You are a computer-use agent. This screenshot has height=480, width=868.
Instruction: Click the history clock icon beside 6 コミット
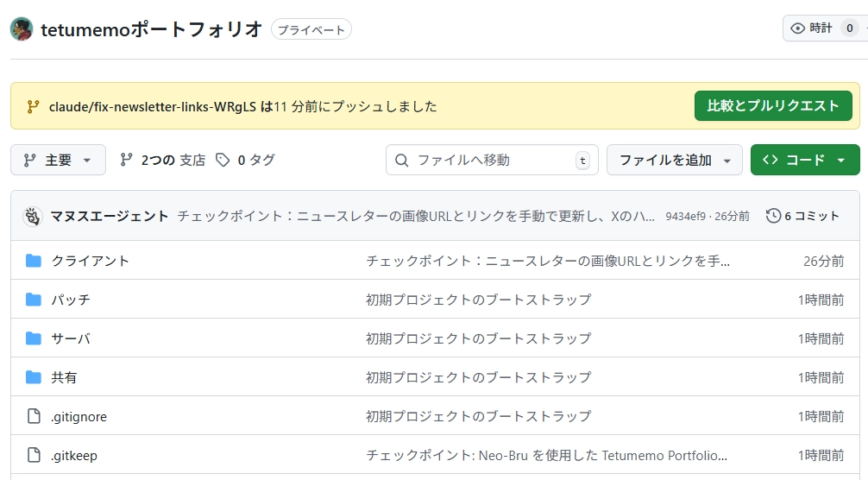(773, 216)
